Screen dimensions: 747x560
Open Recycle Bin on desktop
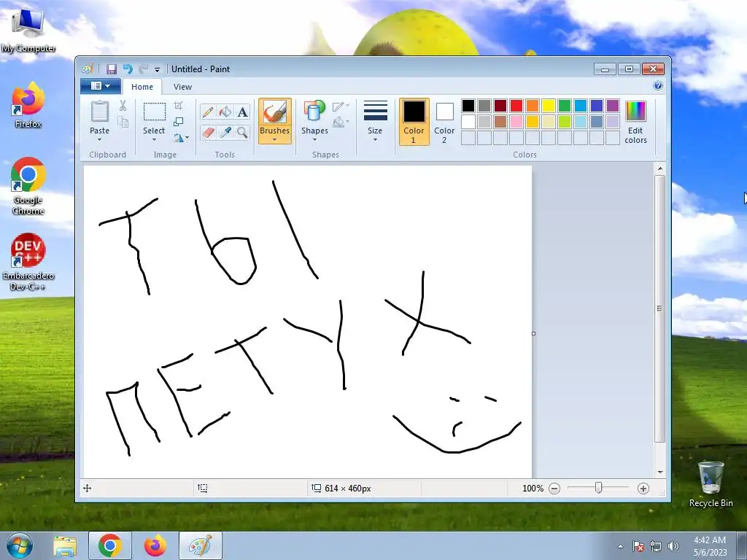711,484
